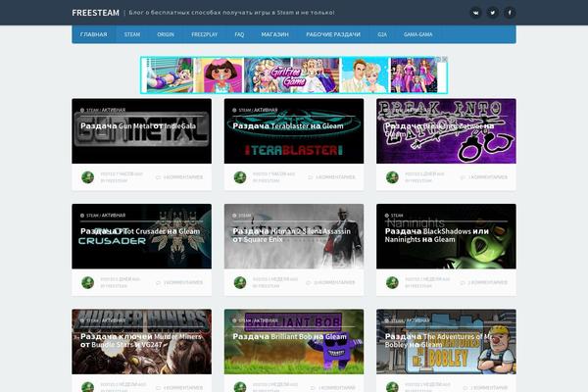588x392 pixels.
Task: Click the author avatar under the Gun Metal post
Action: click(x=88, y=177)
